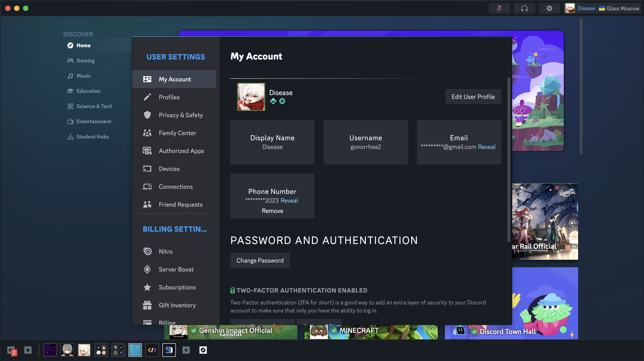The height and width of the screenshot is (361, 644).
Task: Click the star favorites icon in server bar
Action: pyautogui.click(x=28, y=350)
